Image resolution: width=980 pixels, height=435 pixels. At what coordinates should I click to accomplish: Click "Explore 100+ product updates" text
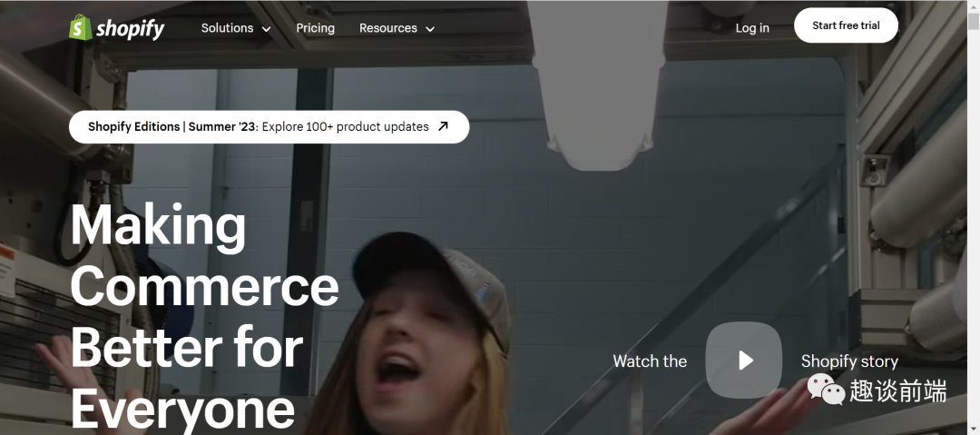point(346,126)
